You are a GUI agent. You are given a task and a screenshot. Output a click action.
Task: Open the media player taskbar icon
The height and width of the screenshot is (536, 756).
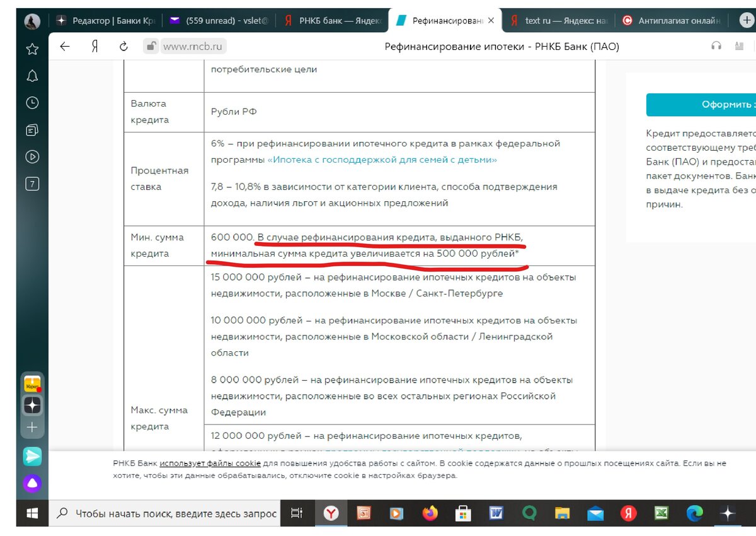coord(396,513)
